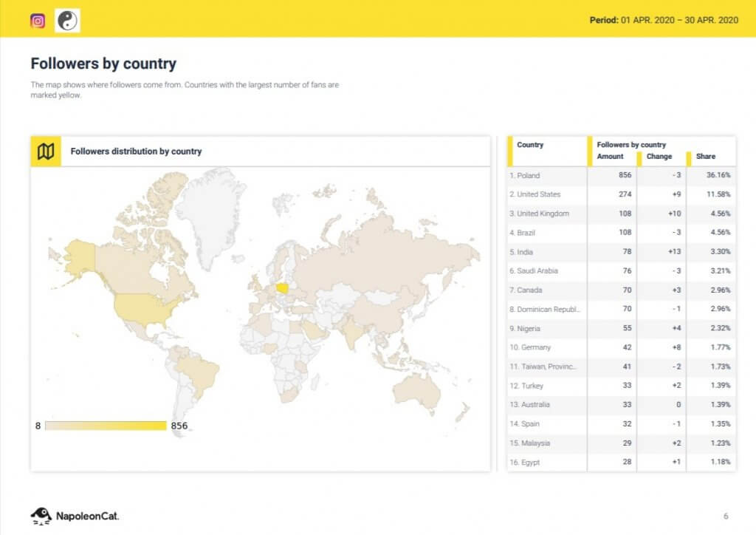
Task: Click the report period date range
Action: click(663, 20)
